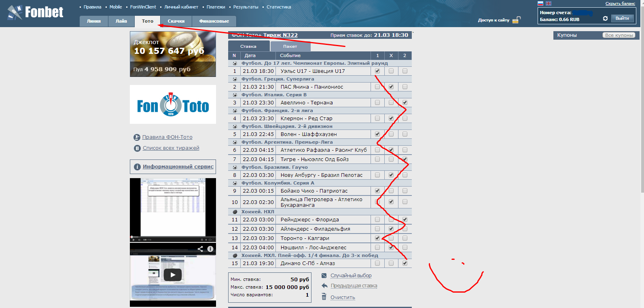The image size is (644, 308).
Task: Click the trash bin icon for Очистить
Action: (324, 297)
